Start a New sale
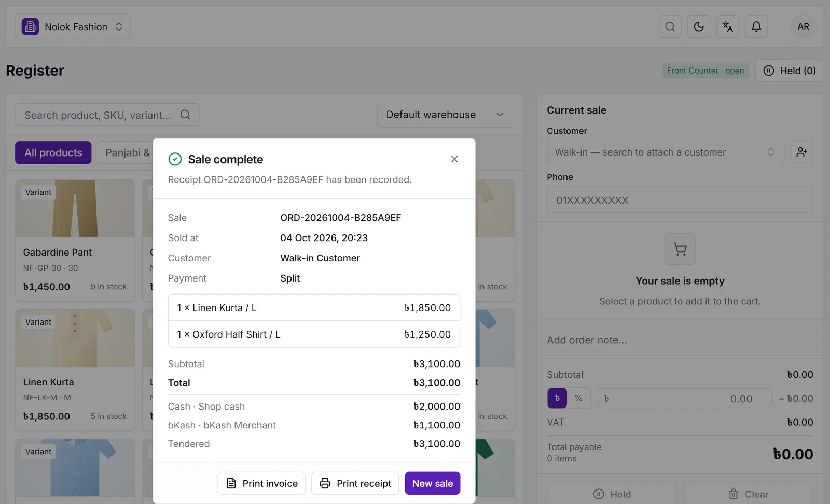Image resolution: width=830 pixels, height=504 pixels. click(x=433, y=483)
